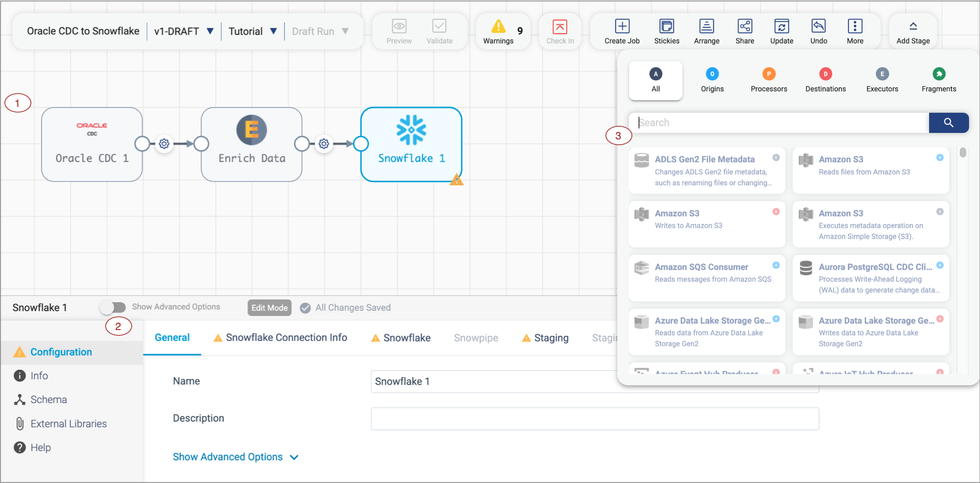Click the Update refresh icon
Viewport: 980px width, 483px height.
[x=781, y=26]
